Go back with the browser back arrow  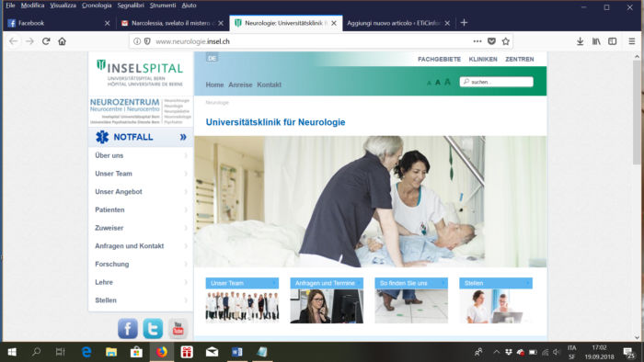[13, 41]
